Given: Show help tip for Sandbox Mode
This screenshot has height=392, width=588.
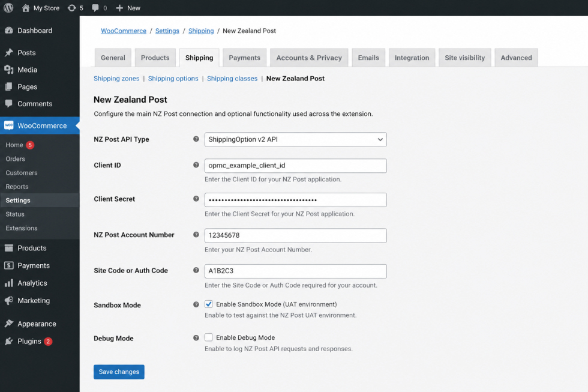Looking at the screenshot, I should point(196,304).
